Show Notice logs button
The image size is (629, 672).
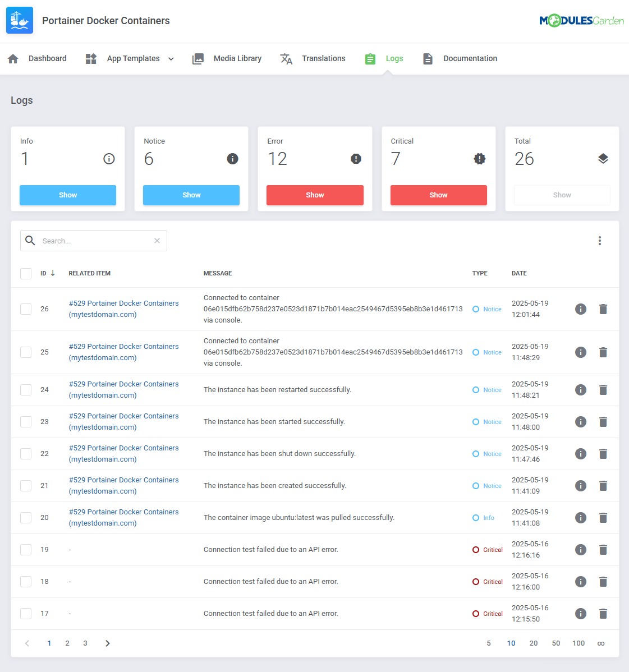pyautogui.click(x=191, y=195)
